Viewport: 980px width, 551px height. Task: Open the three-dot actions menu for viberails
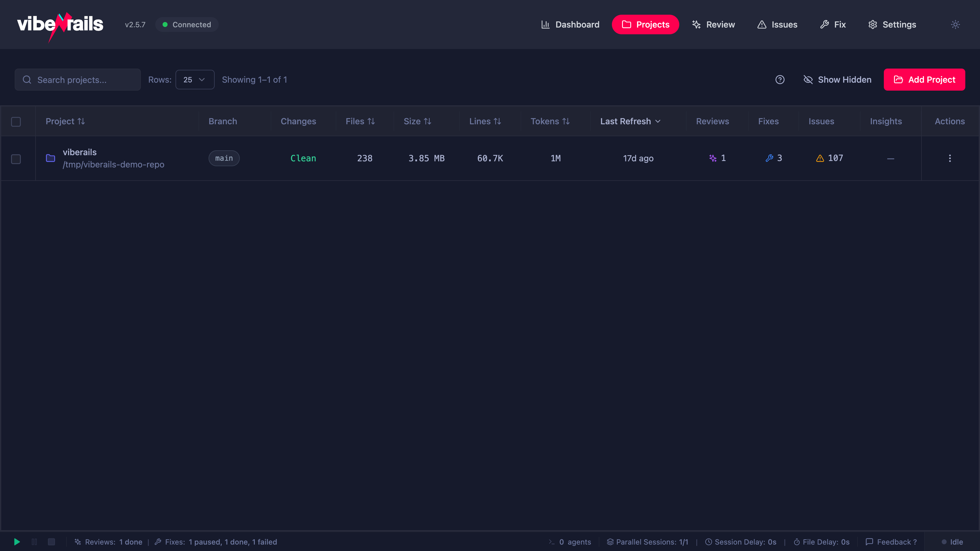[x=950, y=158]
